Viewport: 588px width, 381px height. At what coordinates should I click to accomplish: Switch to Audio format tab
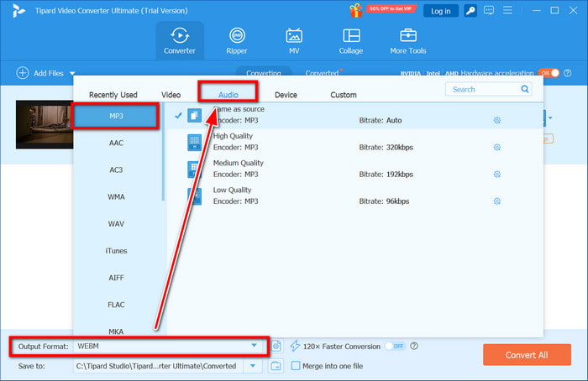[228, 95]
